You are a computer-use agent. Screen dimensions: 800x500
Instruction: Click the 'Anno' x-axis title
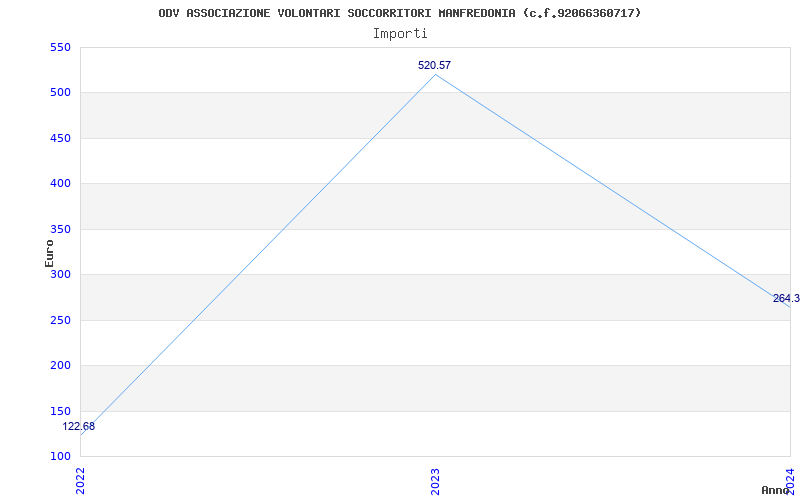775,490
